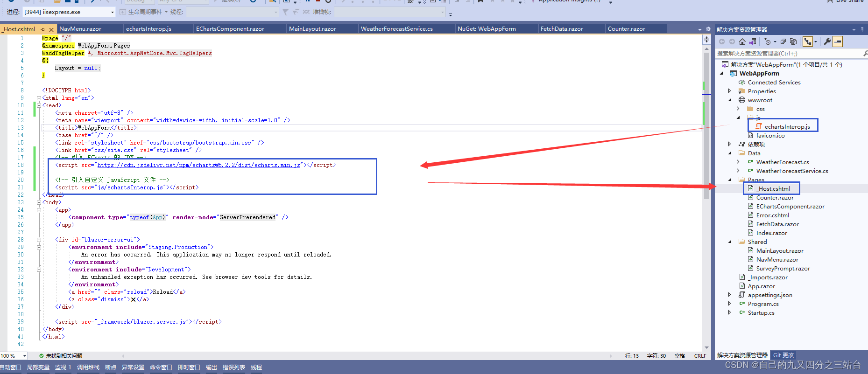Click the lifecycle events icon in the debug toolbar
This screenshot has height=374, width=868.
click(123, 12)
